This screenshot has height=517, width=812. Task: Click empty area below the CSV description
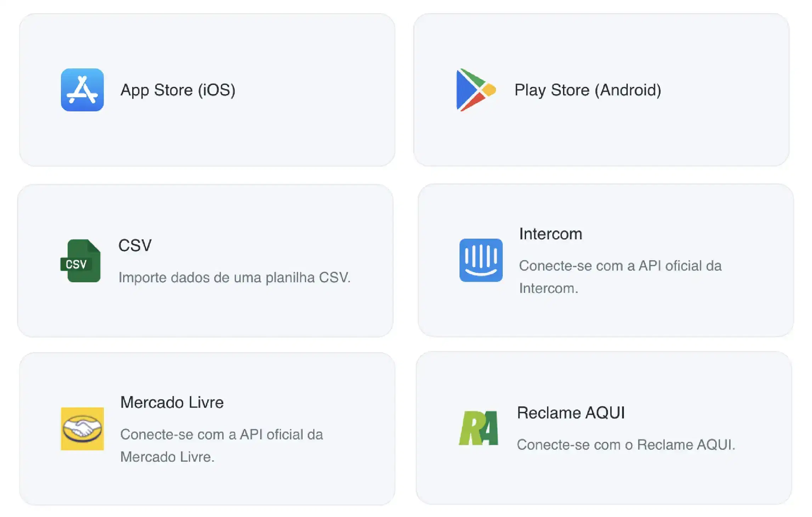click(213, 312)
